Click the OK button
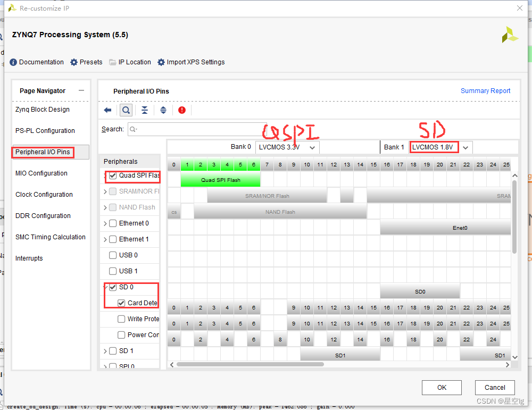Screen dimensions: 532x410 pyautogui.click(x=442, y=388)
